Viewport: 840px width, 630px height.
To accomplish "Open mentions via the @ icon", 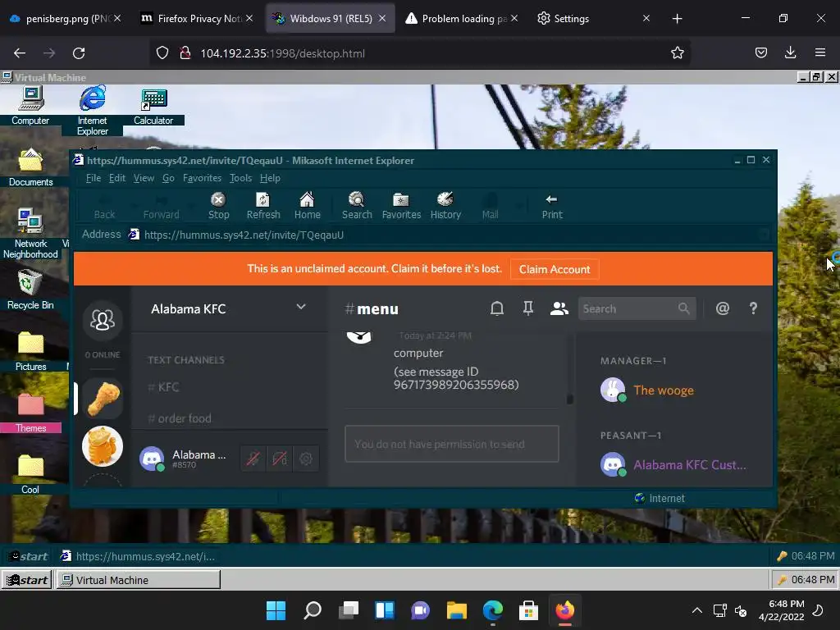I will [722, 308].
